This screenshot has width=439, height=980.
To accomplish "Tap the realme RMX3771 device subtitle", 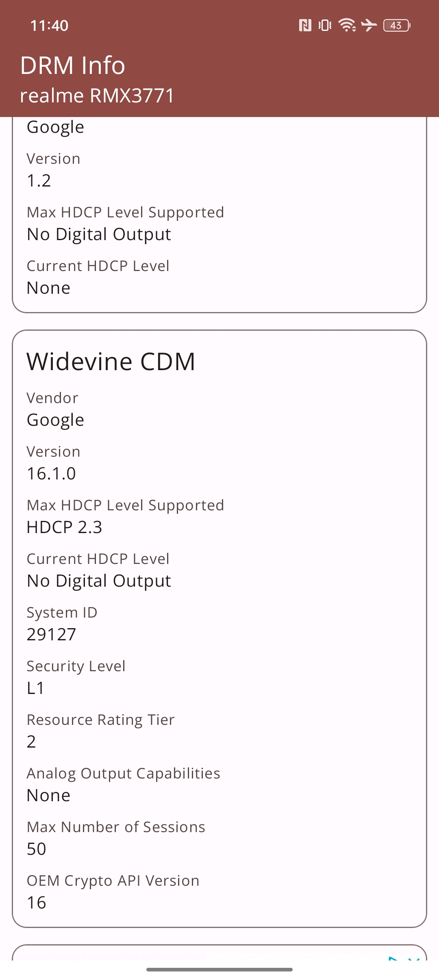I will [x=97, y=95].
